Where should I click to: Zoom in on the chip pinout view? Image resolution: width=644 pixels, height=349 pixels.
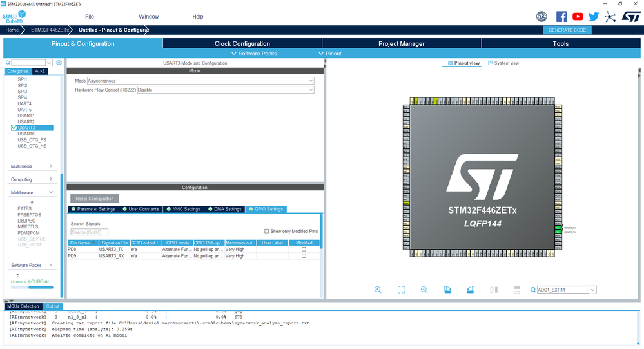tap(378, 290)
